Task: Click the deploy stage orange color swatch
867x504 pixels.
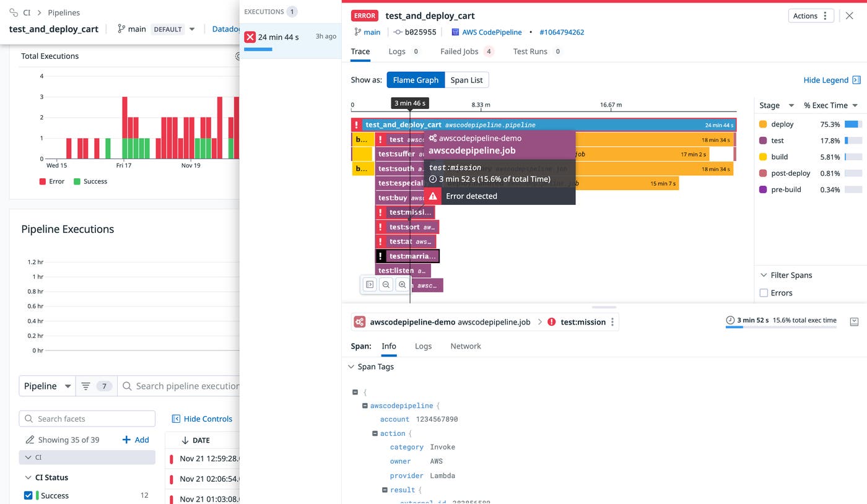Action: pyautogui.click(x=763, y=124)
